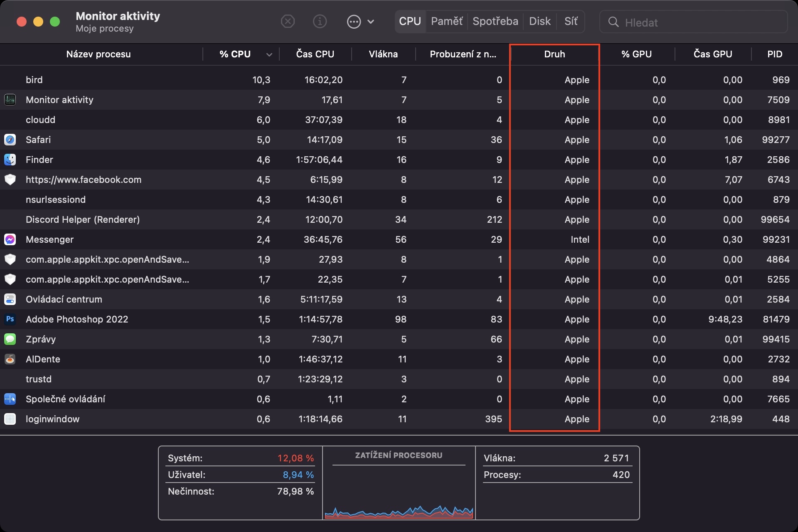Click the Messenger app icon in the list
798x532 pixels.
pyautogui.click(x=10, y=239)
